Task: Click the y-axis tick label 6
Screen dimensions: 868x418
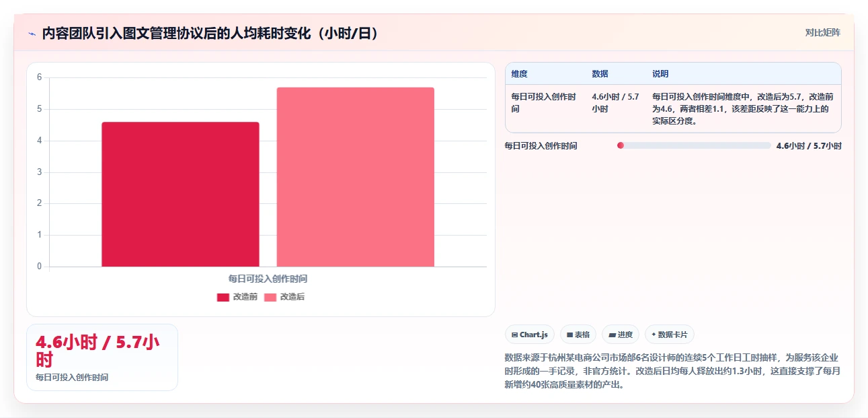Action: 39,77
